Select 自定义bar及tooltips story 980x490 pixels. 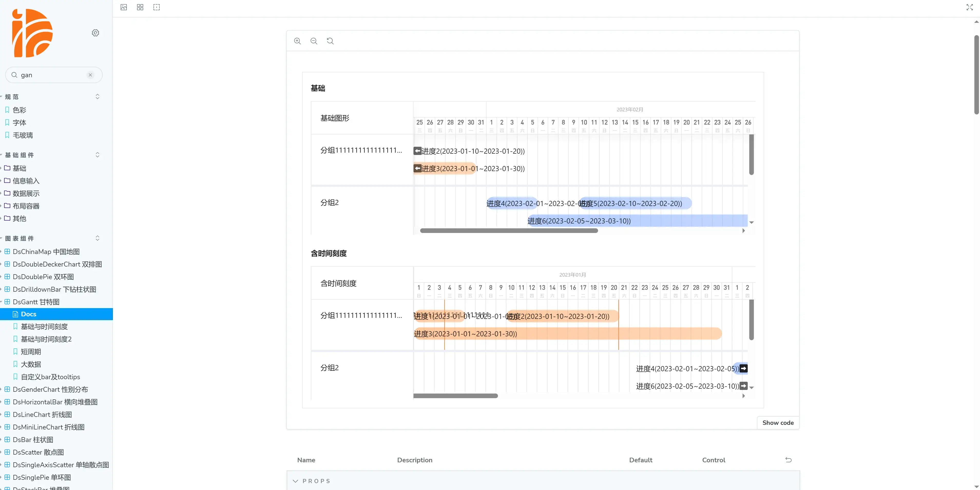point(50,377)
